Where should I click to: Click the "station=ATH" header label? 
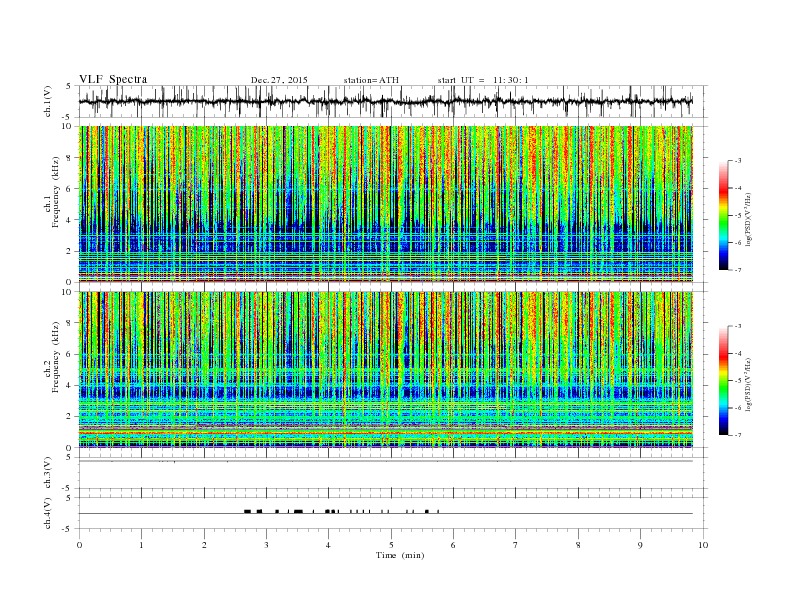pyautogui.click(x=371, y=80)
